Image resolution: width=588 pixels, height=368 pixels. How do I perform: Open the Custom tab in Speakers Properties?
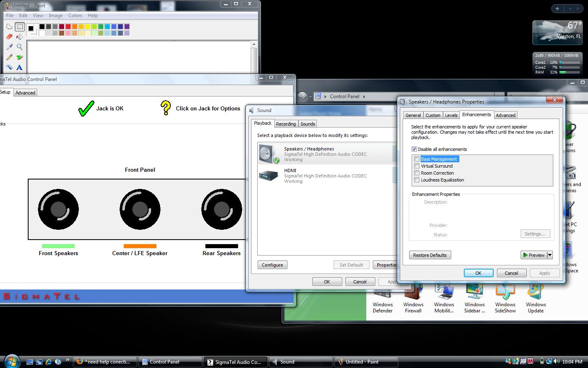tap(433, 115)
